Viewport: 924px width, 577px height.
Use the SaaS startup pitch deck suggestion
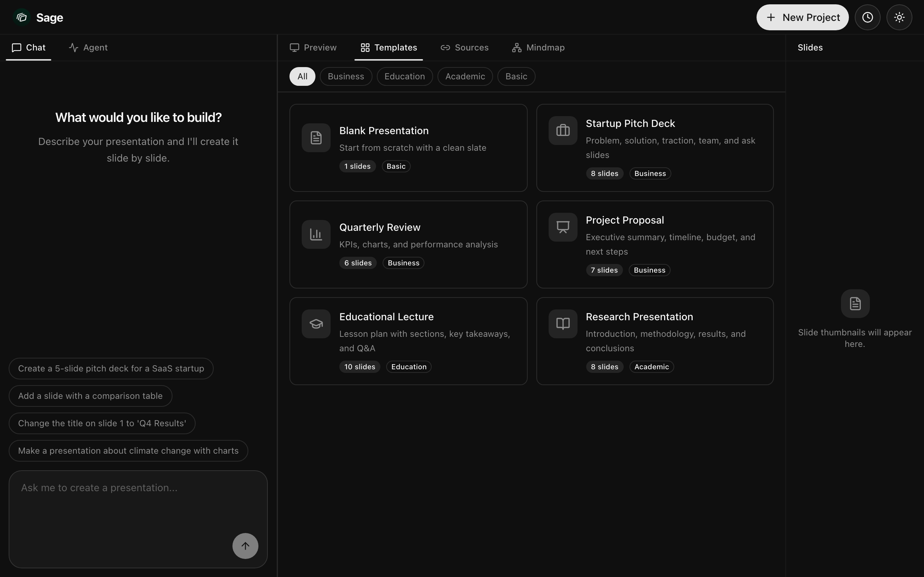pos(111,368)
